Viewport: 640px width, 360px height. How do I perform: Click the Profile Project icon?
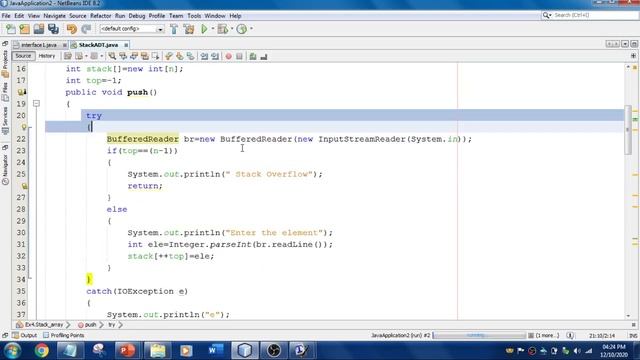click(x=242, y=29)
